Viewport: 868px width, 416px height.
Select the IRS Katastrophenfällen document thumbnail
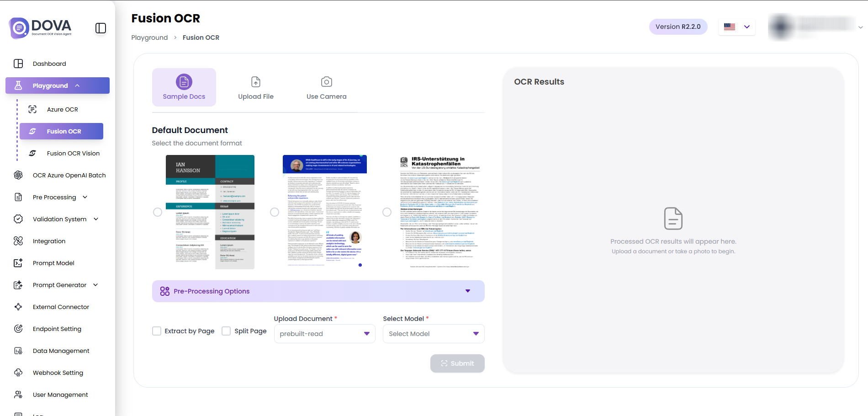[x=440, y=212]
